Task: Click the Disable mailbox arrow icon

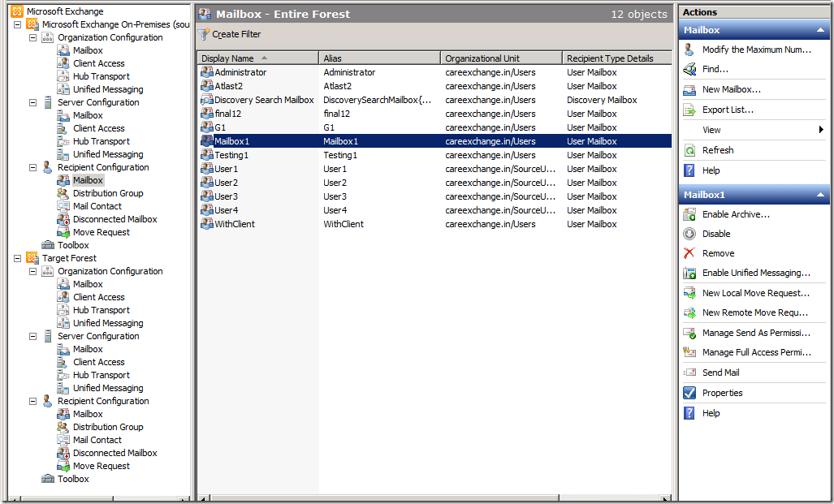Action: 689,234
